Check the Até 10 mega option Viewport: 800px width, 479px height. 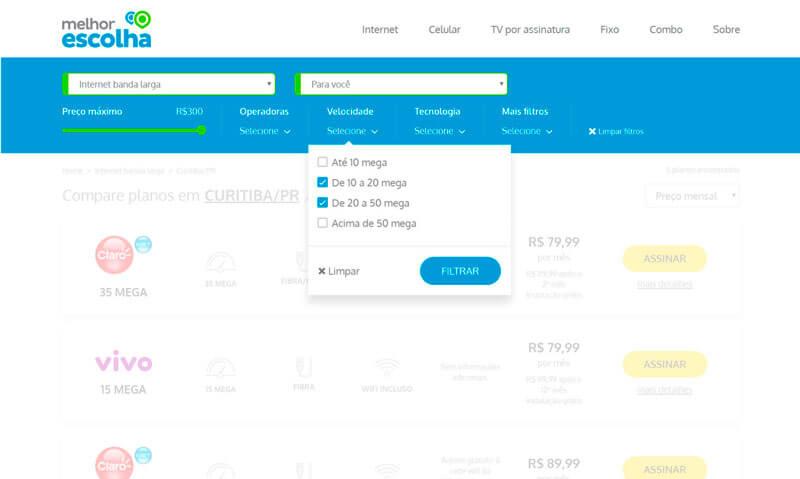(x=322, y=162)
